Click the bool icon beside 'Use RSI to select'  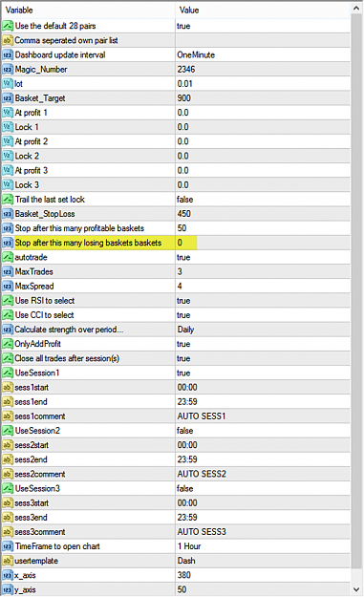(x=8, y=301)
